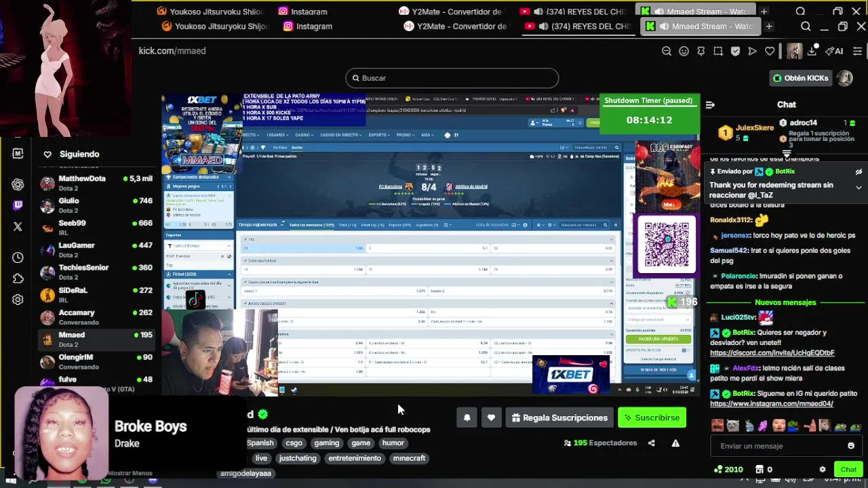Open the easy setup sliders icon
Image resolution: width=868 pixels, height=488 pixels.
(857, 51)
